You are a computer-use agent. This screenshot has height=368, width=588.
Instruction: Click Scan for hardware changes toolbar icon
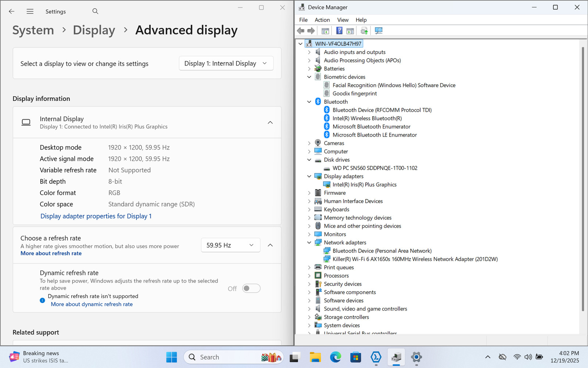tap(379, 31)
